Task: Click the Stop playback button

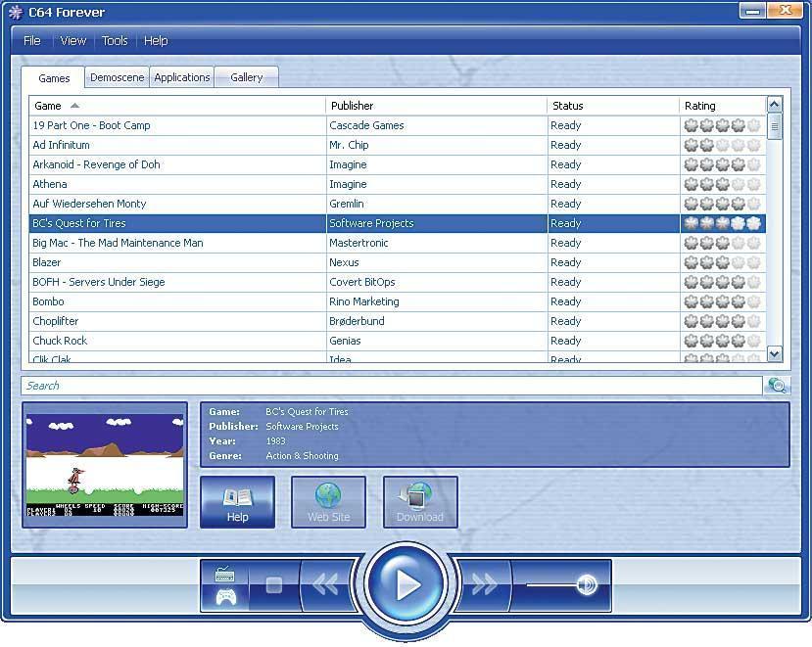Action: click(x=274, y=585)
